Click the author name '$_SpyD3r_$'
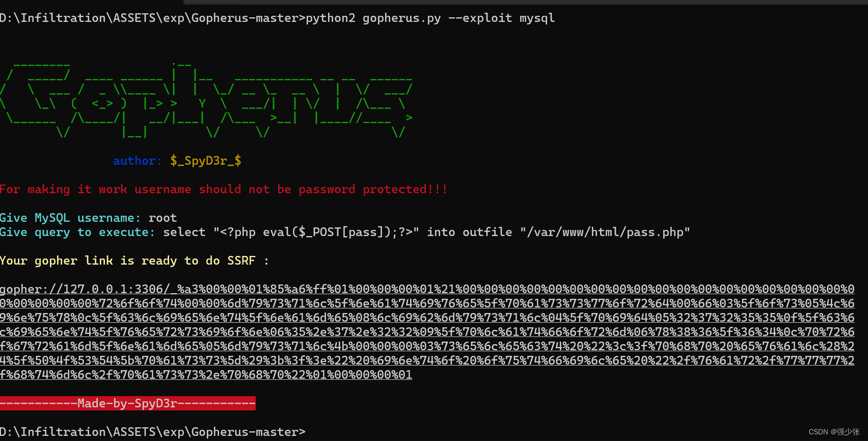The image size is (868, 441). tap(206, 161)
